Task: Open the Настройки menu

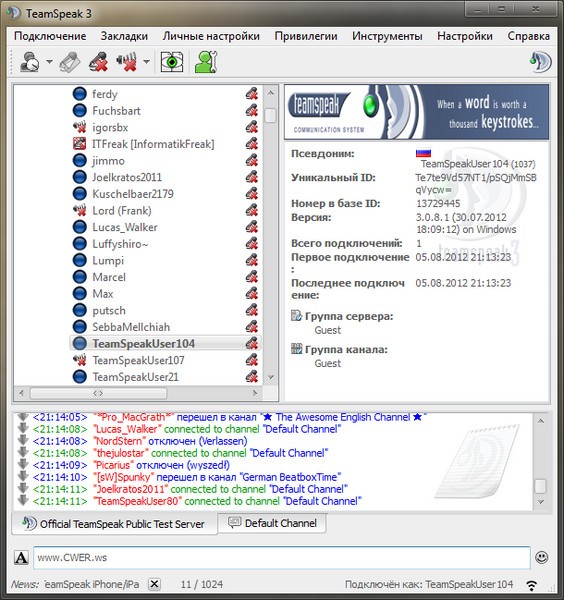Action: (465, 36)
